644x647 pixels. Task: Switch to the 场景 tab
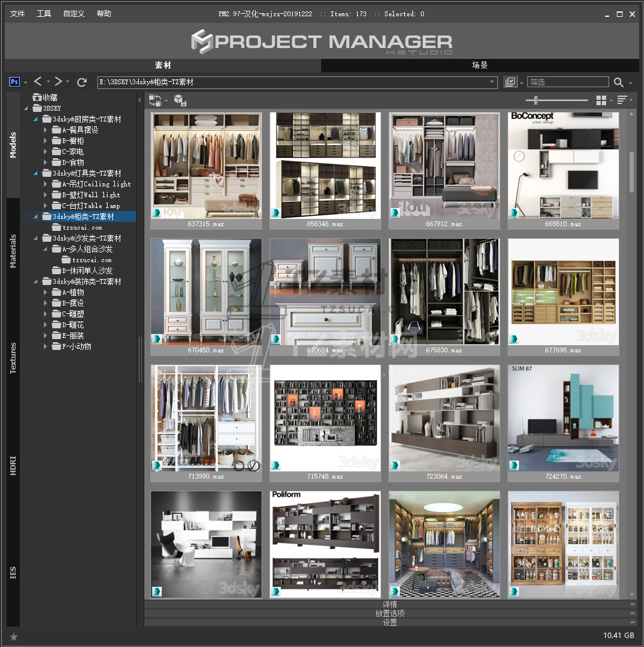point(479,66)
